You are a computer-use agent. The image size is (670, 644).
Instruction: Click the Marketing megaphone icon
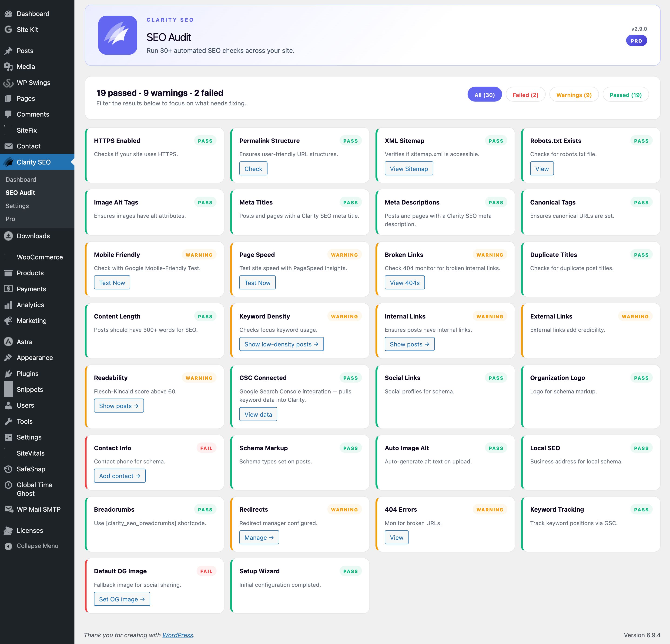(x=8, y=321)
